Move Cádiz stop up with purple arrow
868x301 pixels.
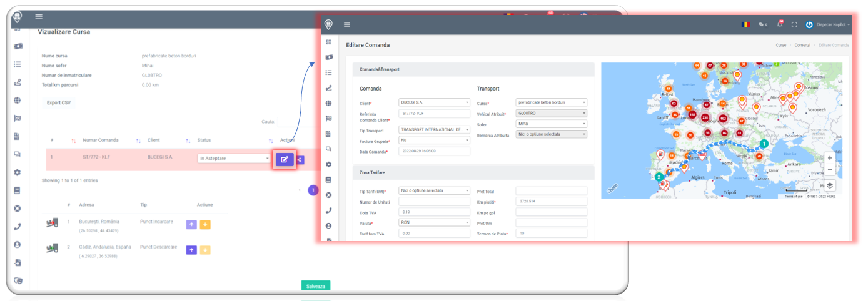pos(192,250)
